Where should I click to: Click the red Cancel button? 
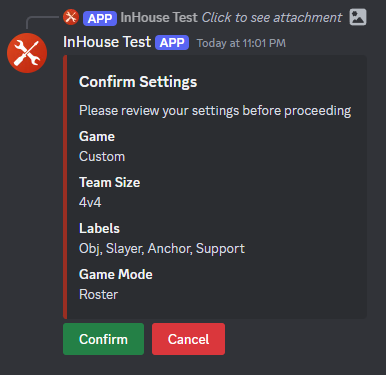tap(188, 339)
